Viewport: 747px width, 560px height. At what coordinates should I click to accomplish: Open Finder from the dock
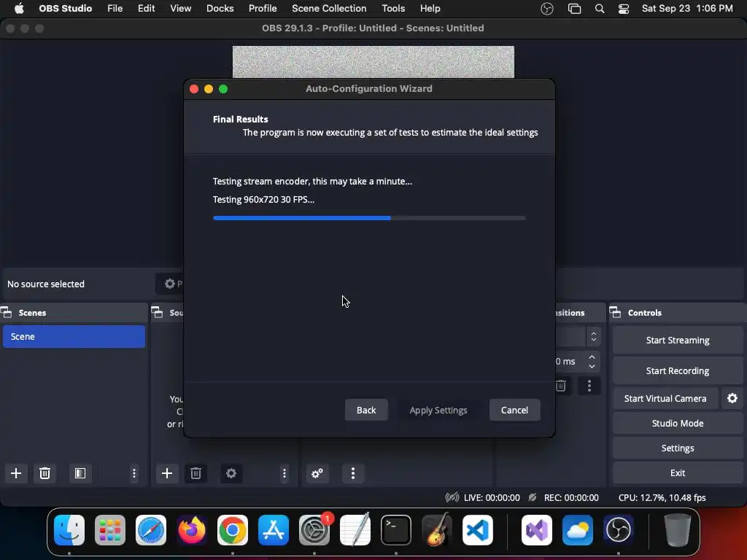pyautogui.click(x=69, y=529)
